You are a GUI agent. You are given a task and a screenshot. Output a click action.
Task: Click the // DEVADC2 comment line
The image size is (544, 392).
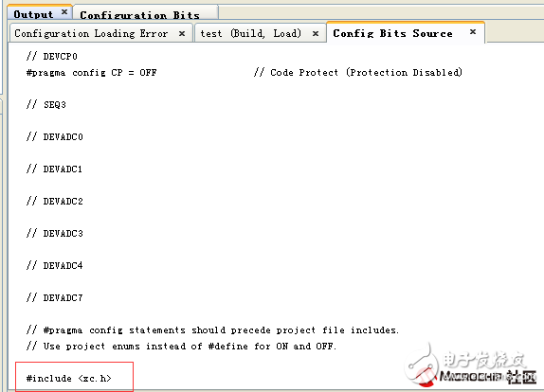point(54,201)
